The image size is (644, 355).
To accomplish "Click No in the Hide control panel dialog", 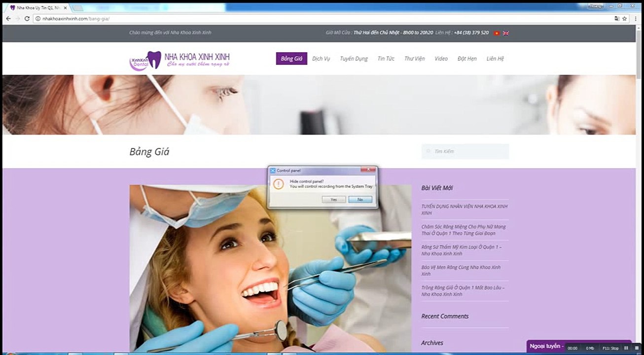I will (360, 200).
